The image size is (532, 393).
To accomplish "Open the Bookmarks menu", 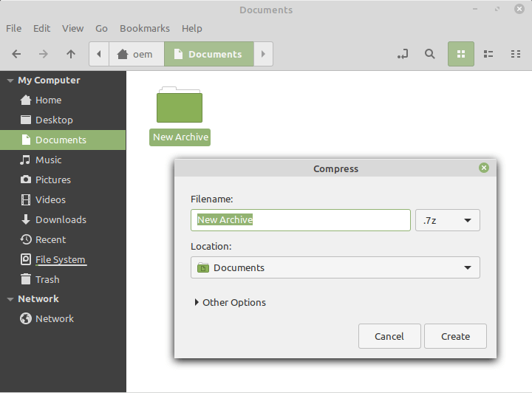I will coord(145,28).
